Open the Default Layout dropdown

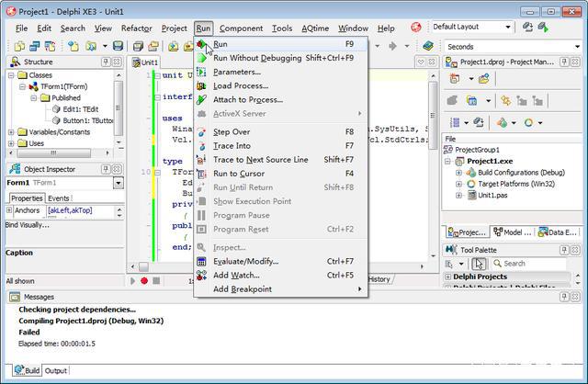coord(507,27)
